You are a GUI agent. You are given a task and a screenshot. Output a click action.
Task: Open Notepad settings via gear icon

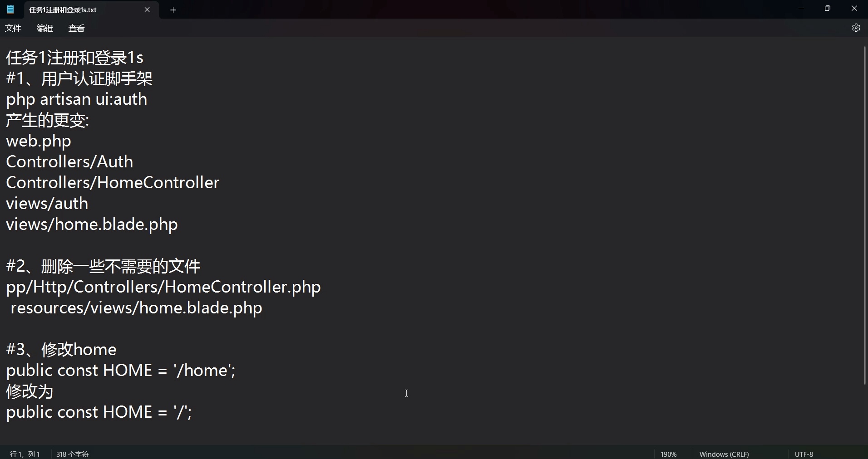[x=856, y=28]
